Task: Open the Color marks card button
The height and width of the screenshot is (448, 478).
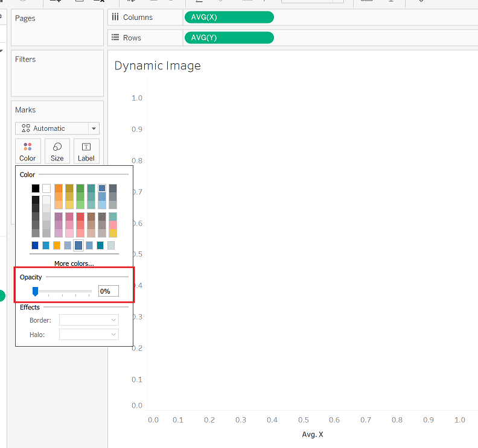Action: (28, 151)
